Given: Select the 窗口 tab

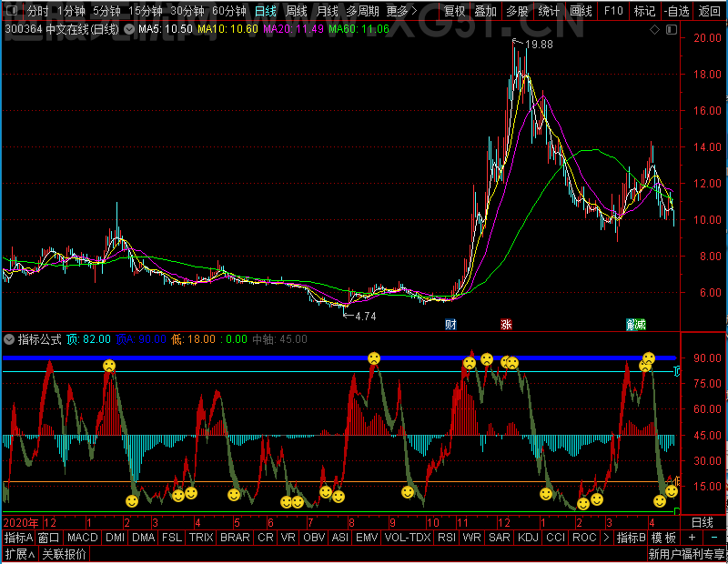Looking at the screenshot, I should 49,538.
